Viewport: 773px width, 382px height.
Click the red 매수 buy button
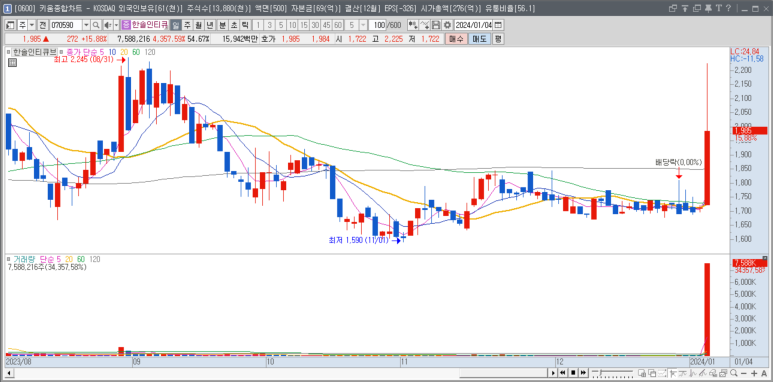click(457, 39)
